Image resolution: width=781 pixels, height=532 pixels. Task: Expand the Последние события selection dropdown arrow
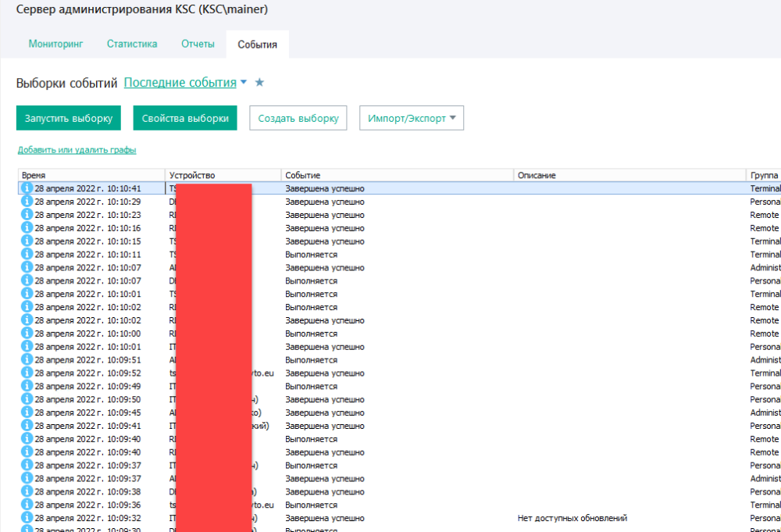(x=244, y=82)
